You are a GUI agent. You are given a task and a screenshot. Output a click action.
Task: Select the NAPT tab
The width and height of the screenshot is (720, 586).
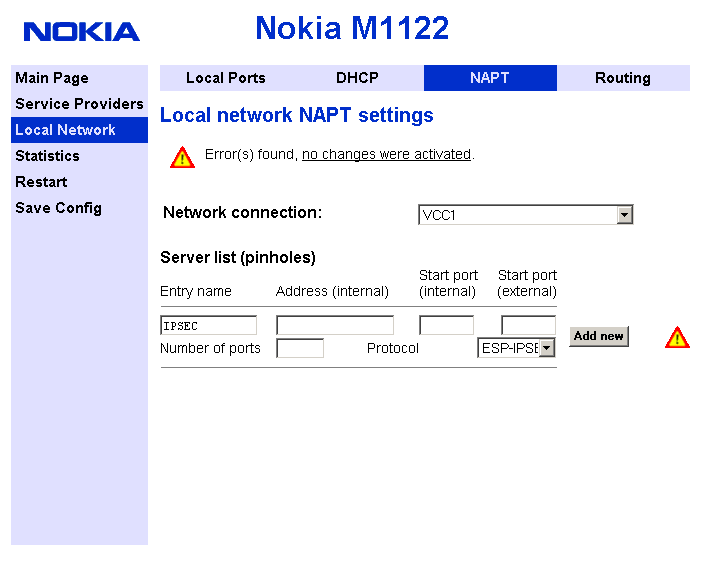pos(490,78)
